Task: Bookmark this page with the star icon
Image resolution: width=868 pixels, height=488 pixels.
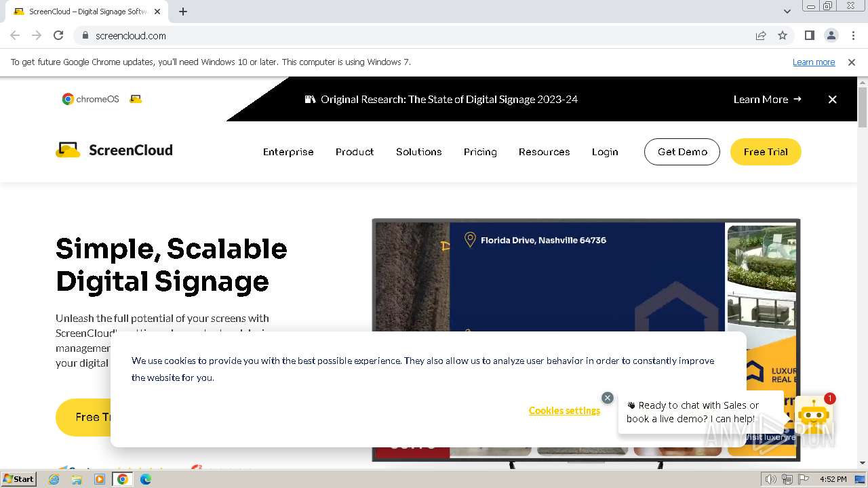Action: pos(783,35)
